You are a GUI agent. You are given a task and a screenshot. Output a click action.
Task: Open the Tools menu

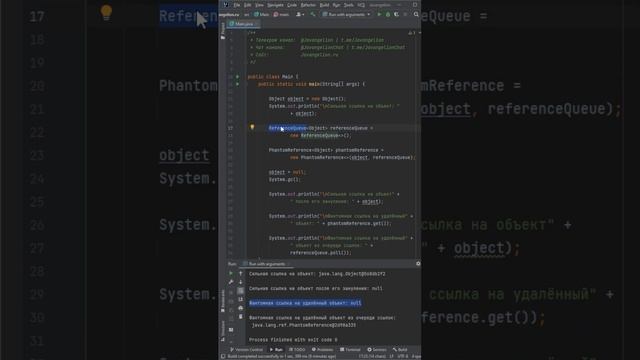pyautogui.click(x=349, y=5)
